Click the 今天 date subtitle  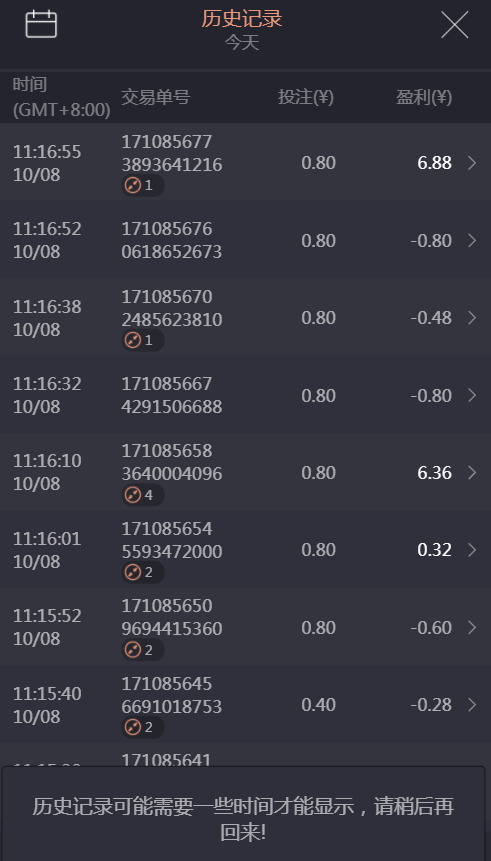coord(242,43)
